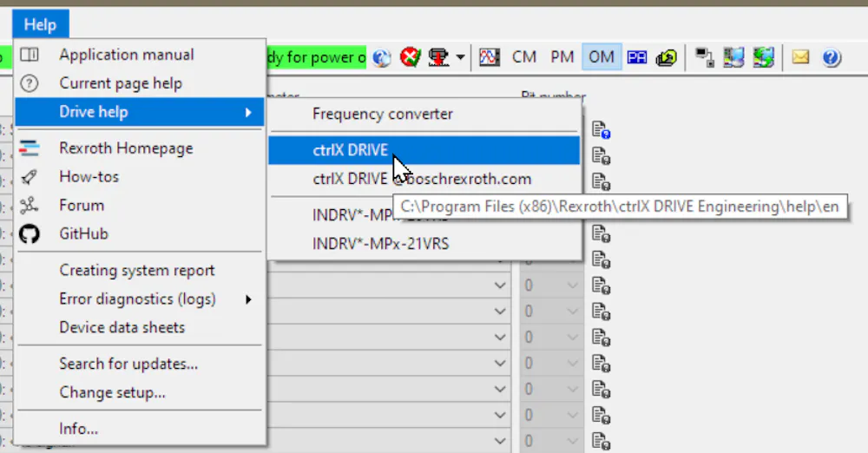Screen dimensions: 868x453
Task: Click the network devices connection icon
Action: click(x=704, y=57)
